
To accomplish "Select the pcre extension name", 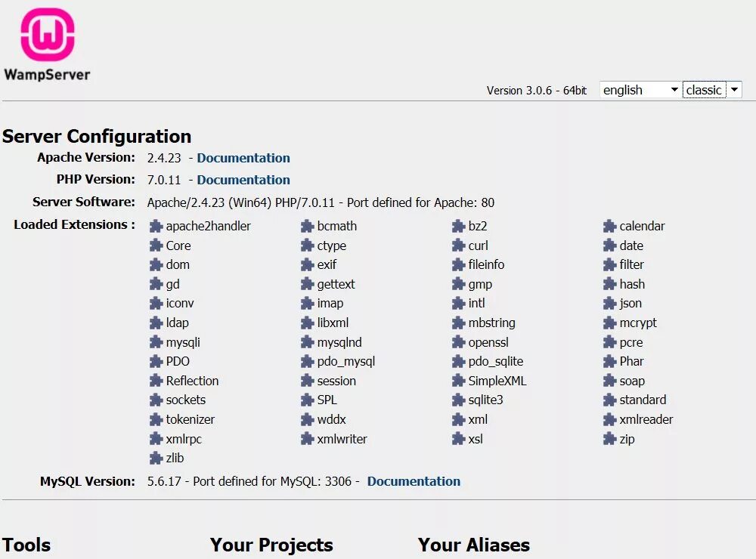I will tap(631, 343).
